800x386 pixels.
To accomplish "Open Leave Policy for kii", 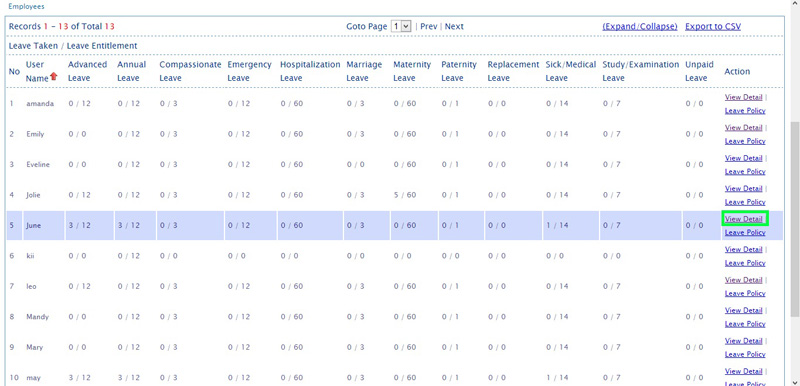I will pyautogui.click(x=745, y=263).
